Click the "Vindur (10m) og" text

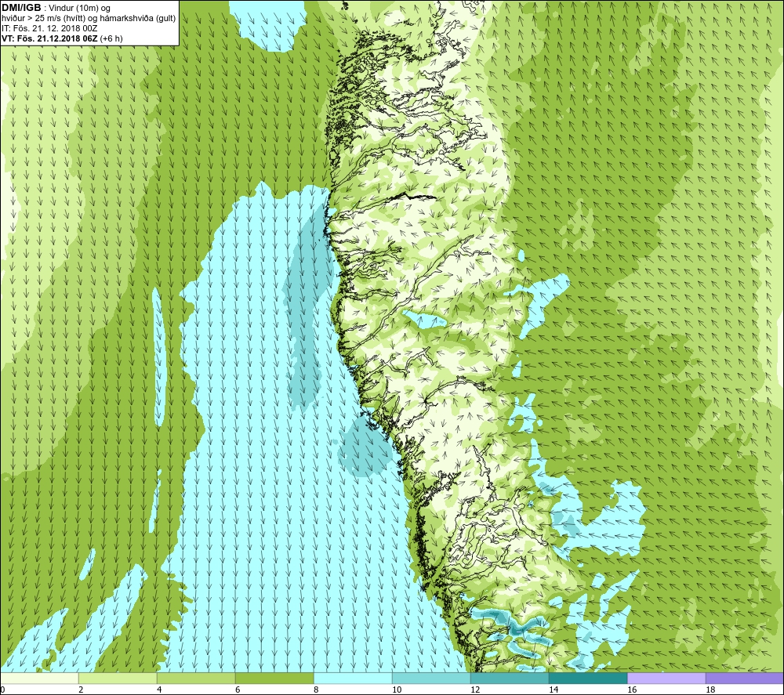coord(80,9)
